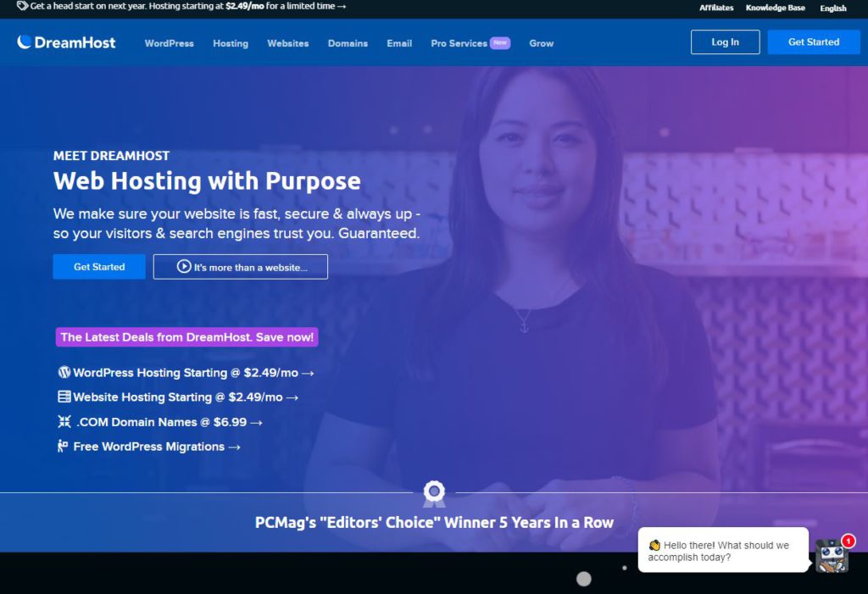Click the price tag icon in top banner
The width and height of the screenshot is (868, 594).
click(22, 6)
